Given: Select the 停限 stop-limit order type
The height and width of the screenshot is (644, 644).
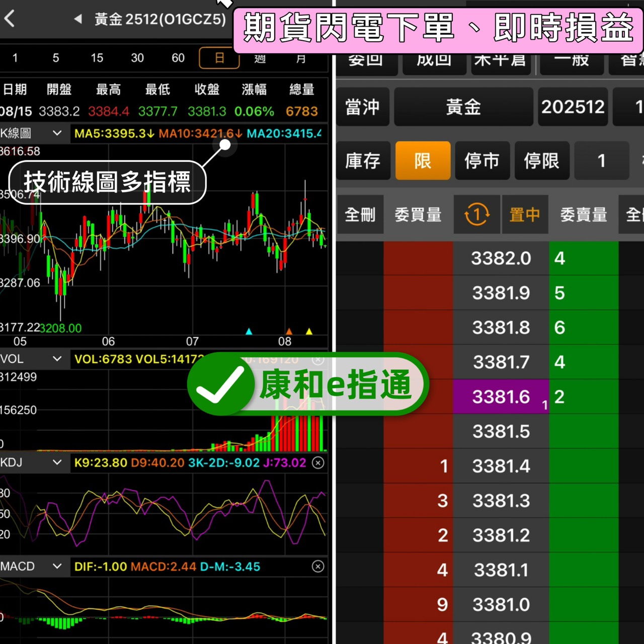Looking at the screenshot, I should tap(542, 161).
